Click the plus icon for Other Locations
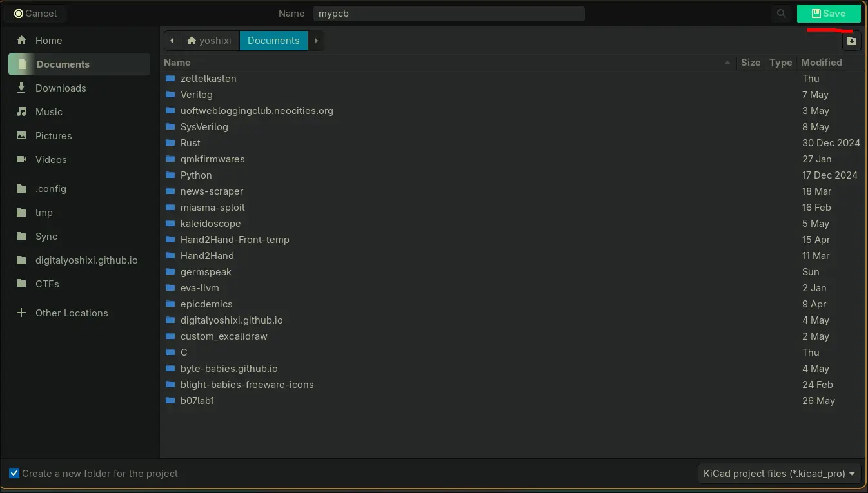This screenshot has width=868, height=493. point(21,313)
